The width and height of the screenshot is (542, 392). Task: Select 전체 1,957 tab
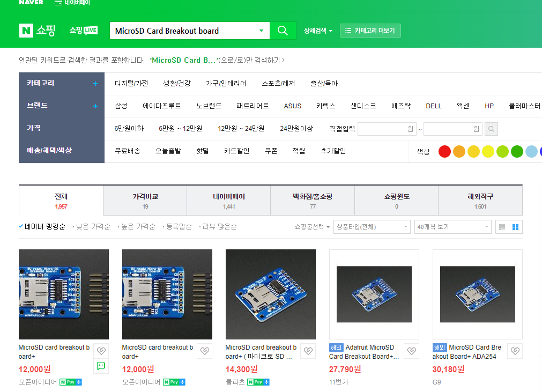[61, 201]
